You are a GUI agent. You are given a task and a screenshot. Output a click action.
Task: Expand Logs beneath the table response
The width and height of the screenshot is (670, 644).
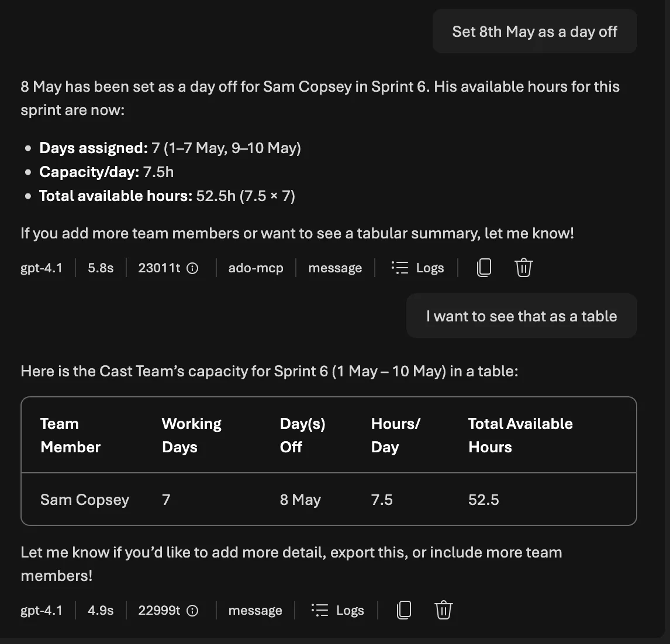(351, 610)
